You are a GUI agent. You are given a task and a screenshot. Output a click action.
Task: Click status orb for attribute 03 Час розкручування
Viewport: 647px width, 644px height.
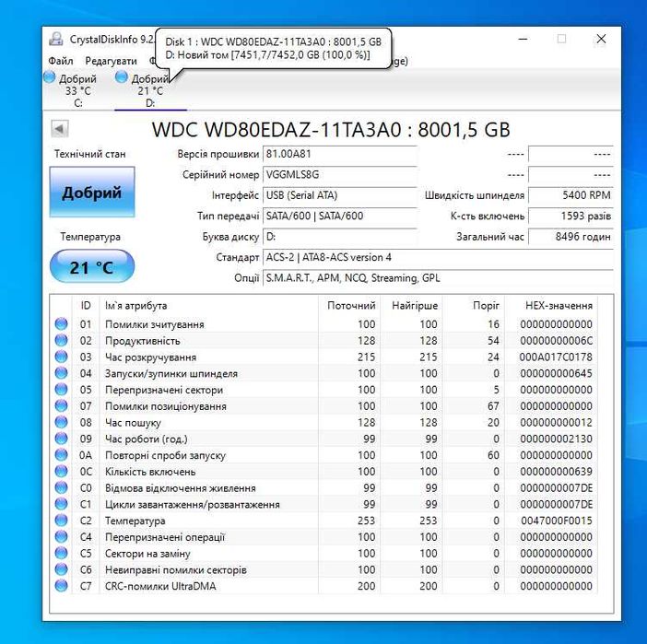pyautogui.click(x=61, y=357)
